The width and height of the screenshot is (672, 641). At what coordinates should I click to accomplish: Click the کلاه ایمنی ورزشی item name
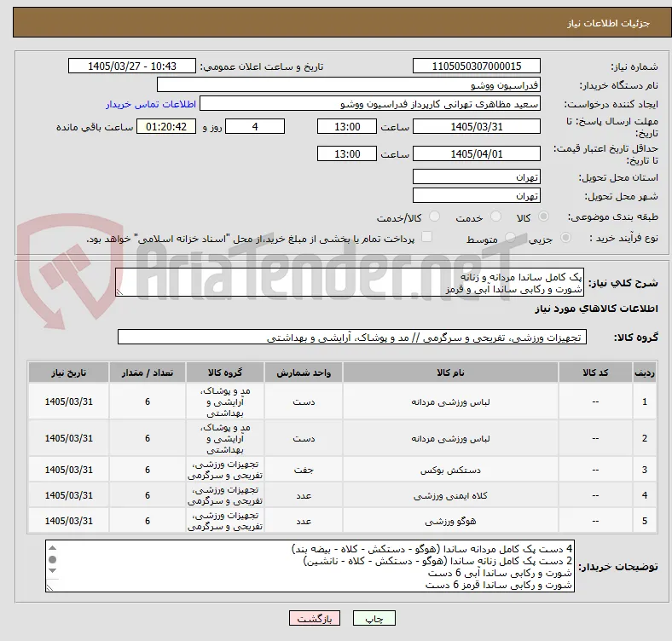(450, 496)
